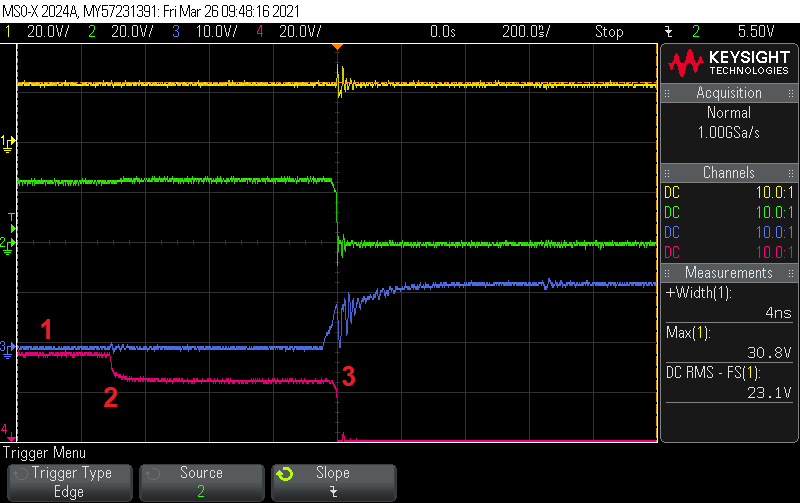This screenshot has width=800, height=503.
Task: Click the 200.0 timebase readout
Action: coord(526,32)
